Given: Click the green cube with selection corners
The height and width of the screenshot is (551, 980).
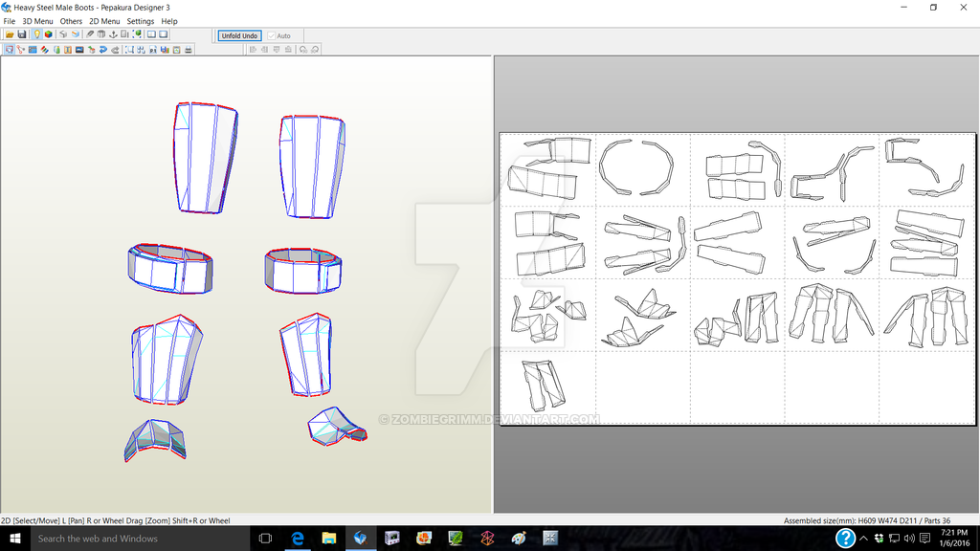Looking at the screenshot, I should click(137, 34).
